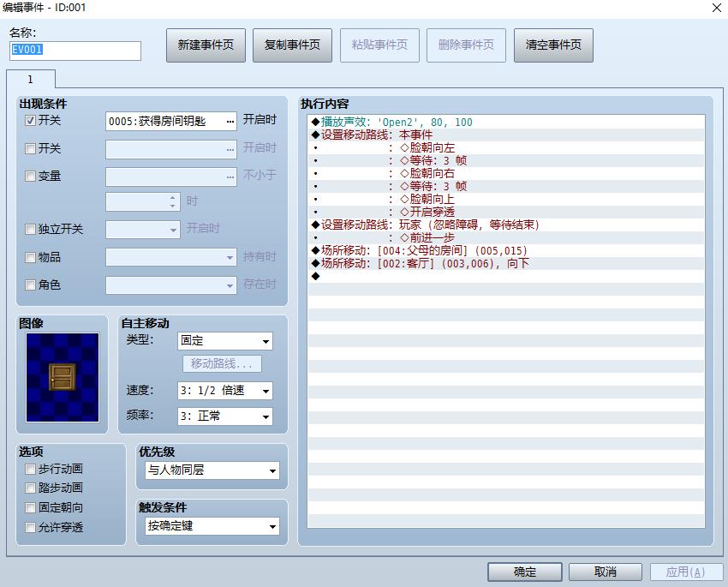Close the 编辑事件 dialog window
The height and width of the screenshot is (587, 728).
[716, 8]
